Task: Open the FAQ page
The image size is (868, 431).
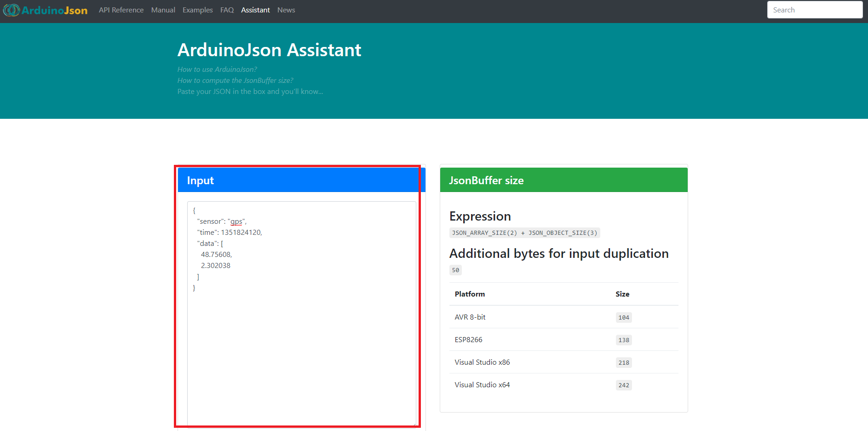Action: [227, 10]
